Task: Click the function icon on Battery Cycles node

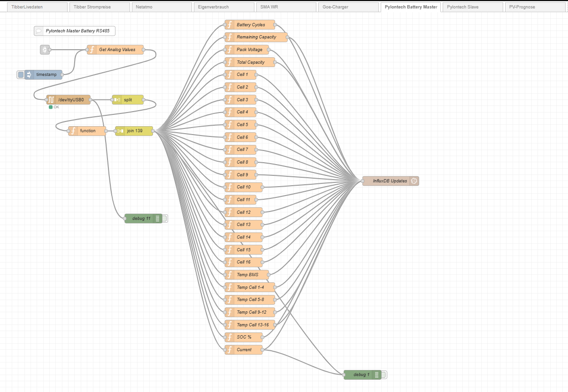Action: click(x=230, y=25)
